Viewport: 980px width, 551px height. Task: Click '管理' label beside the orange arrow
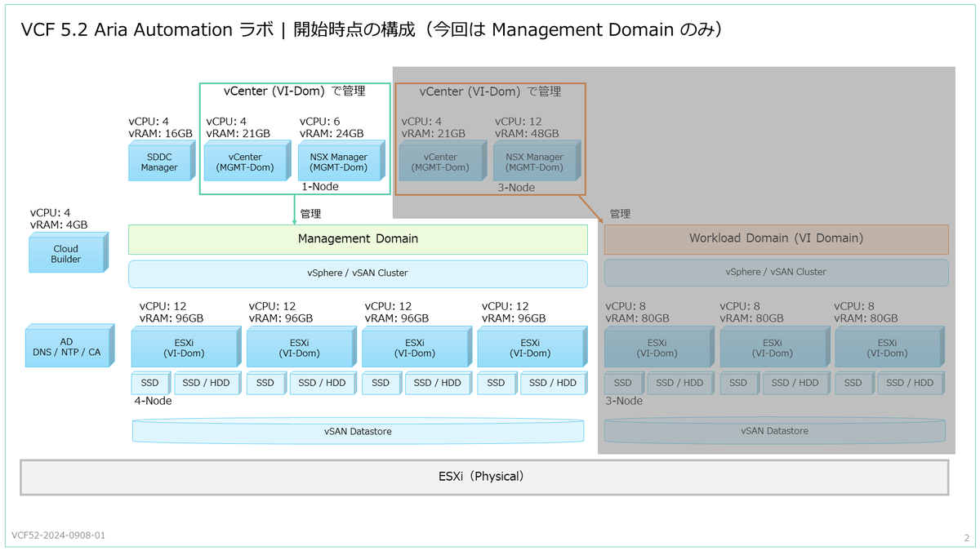pos(620,214)
